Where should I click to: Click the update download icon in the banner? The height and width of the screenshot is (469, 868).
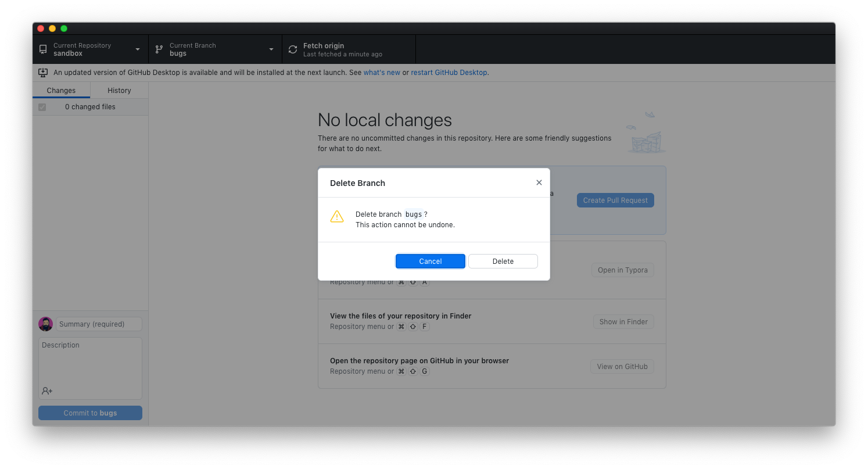[x=43, y=72]
